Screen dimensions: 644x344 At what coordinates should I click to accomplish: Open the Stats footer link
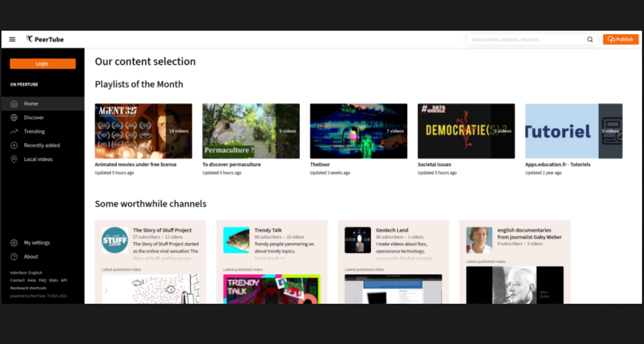pyautogui.click(x=53, y=280)
